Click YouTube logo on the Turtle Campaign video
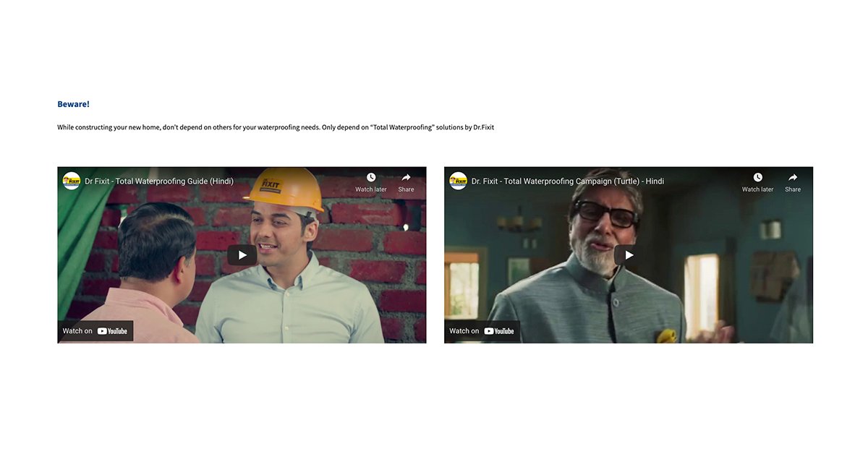 (499, 331)
